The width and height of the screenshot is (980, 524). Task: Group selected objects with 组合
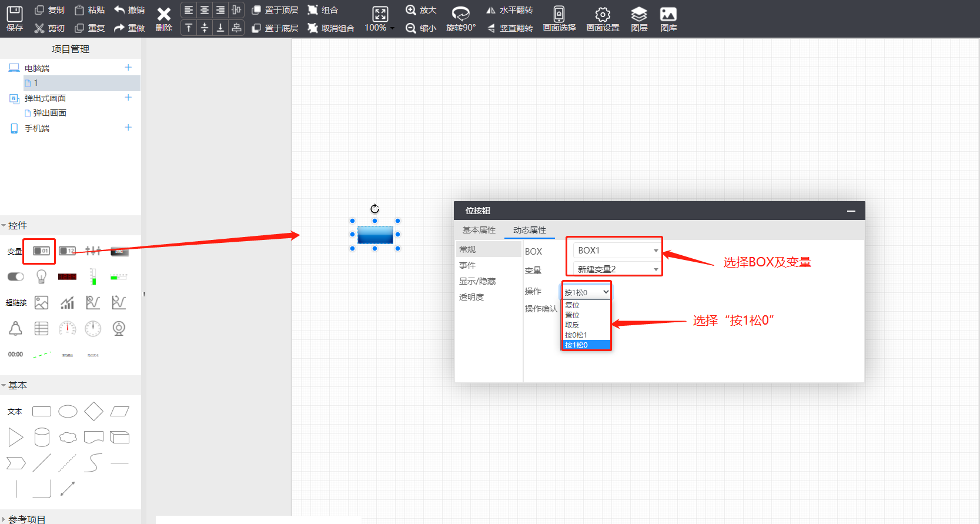pos(323,10)
